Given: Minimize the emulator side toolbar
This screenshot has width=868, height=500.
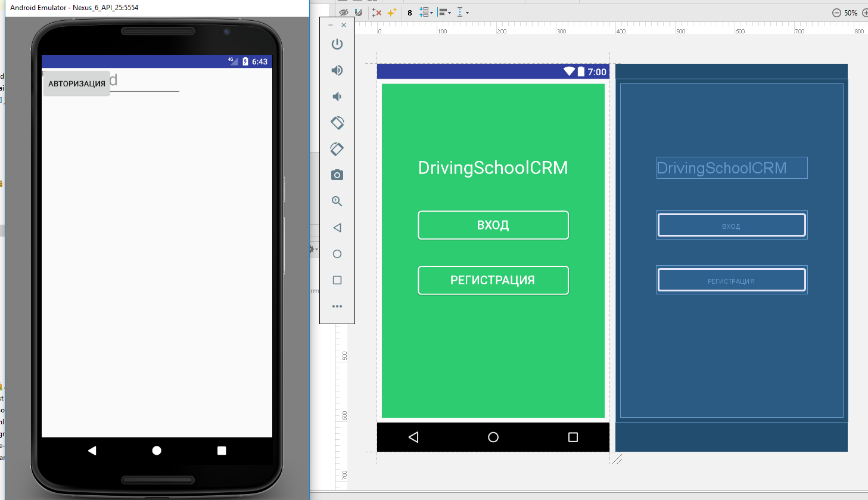Looking at the screenshot, I should coord(331,25).
